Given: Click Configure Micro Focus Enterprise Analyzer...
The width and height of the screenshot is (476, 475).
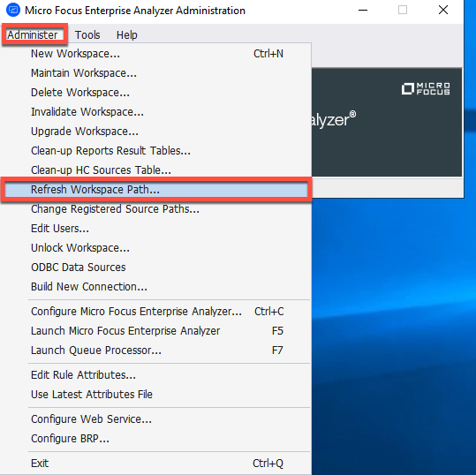Looking at the screenshot, I should point(155,312).
